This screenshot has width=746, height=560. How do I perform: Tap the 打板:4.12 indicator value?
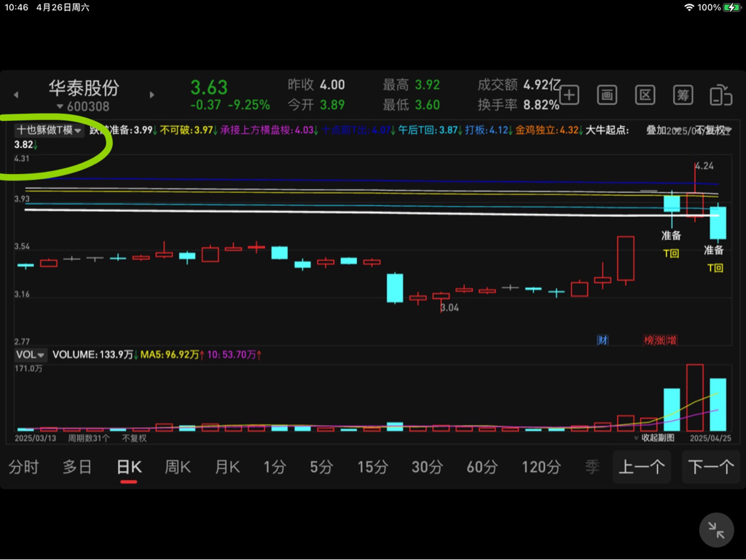(489, 130)
